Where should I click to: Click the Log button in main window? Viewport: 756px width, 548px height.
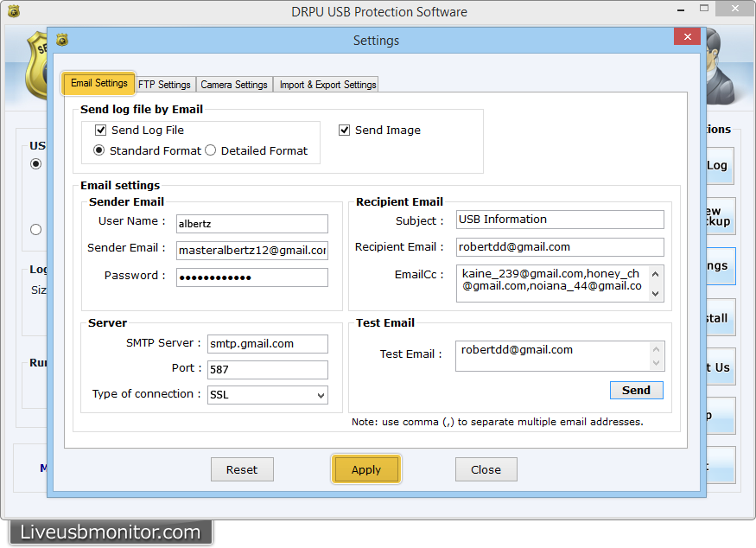point(721,165)
